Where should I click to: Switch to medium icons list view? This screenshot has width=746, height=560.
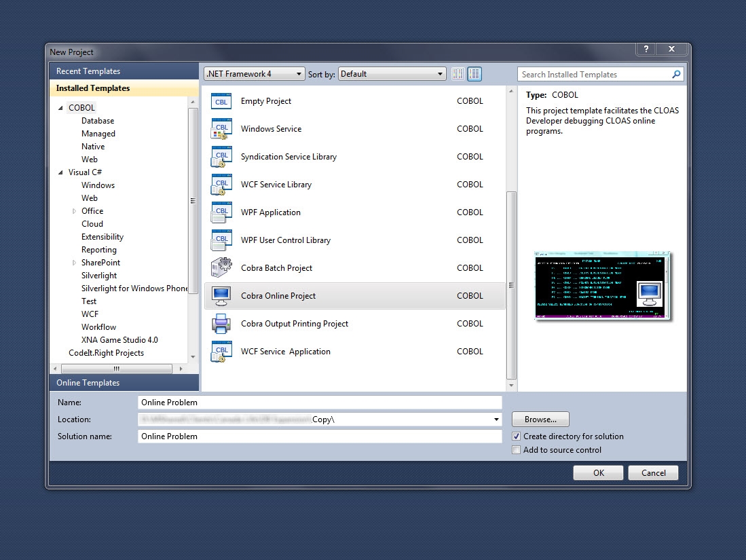pos(474,74)
